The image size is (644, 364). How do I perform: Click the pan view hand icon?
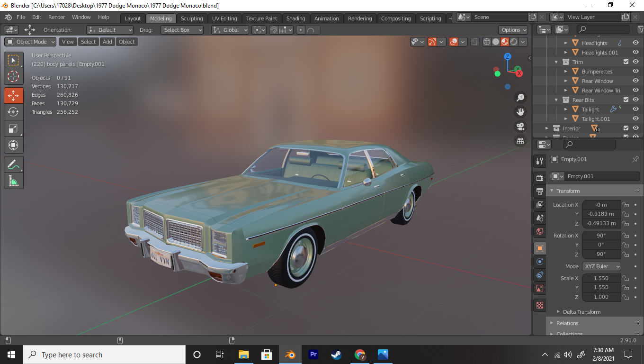coord(520,112)
